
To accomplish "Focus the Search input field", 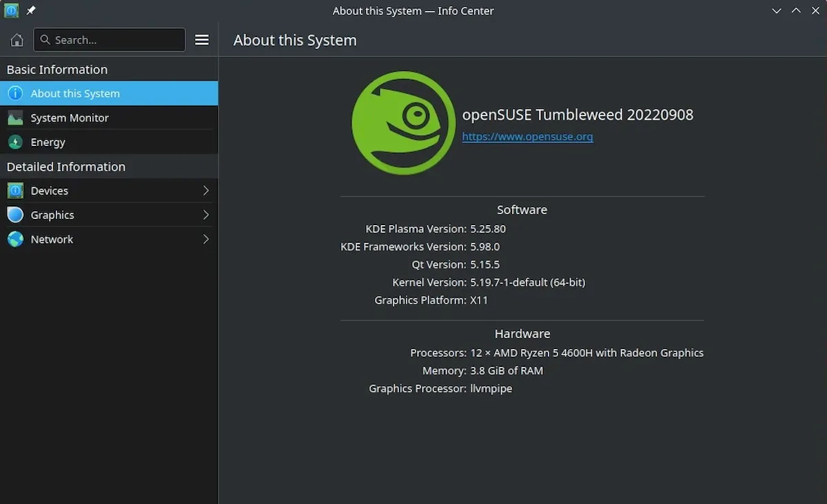I will coord(110,40).
